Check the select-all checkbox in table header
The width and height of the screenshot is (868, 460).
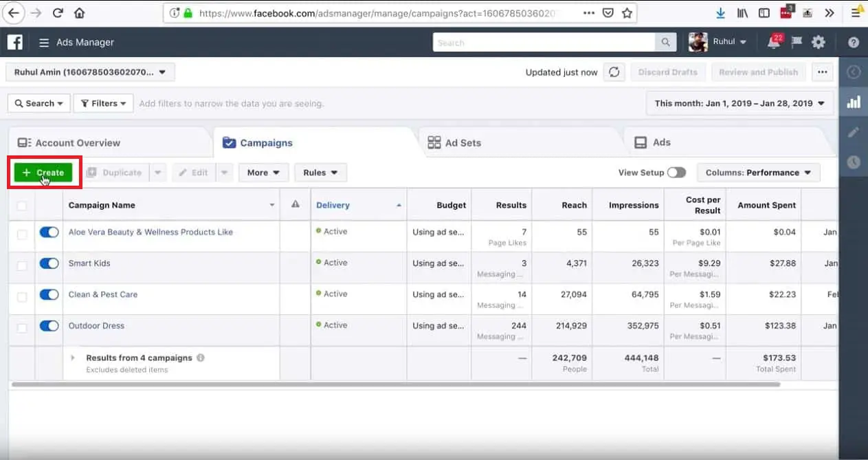22,205
